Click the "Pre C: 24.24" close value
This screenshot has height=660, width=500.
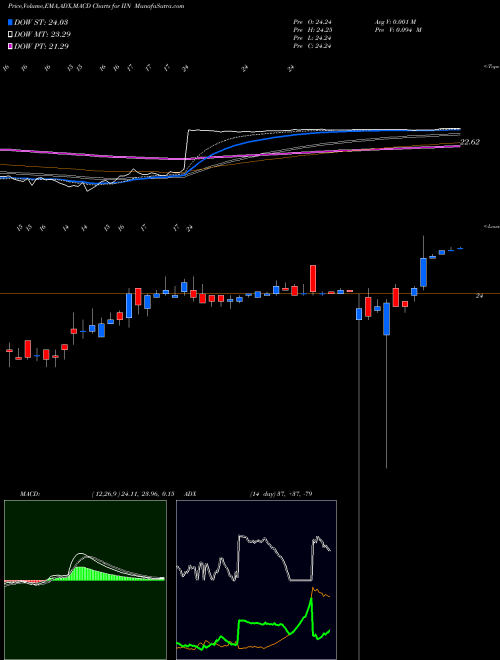coord(312,46)
